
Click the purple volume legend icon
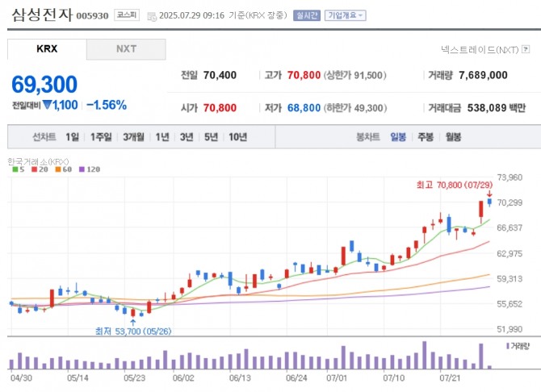(x=508, y=346)
